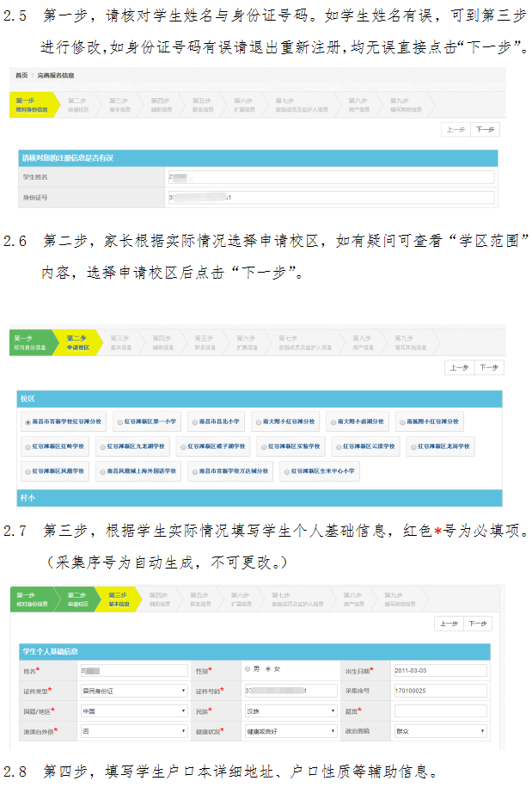The image size is (532, 787).
Task: Click the 身份证号 input field
Action: click(x=331, y=197)
